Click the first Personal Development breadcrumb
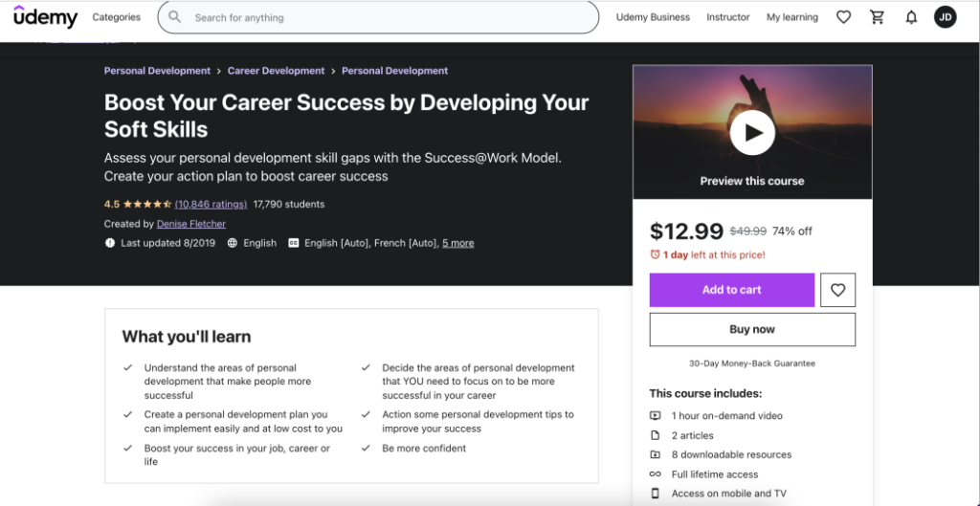Viewport: 980px width, 506px height. pyautogui.click(x=157, y=71)
